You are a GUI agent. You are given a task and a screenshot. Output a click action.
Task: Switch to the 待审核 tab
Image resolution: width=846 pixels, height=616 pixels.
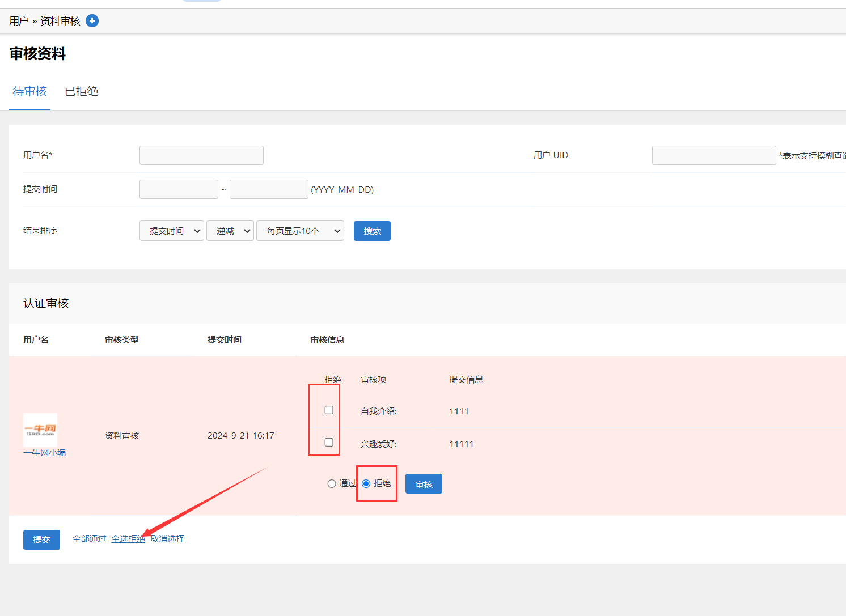click(30, 91)
